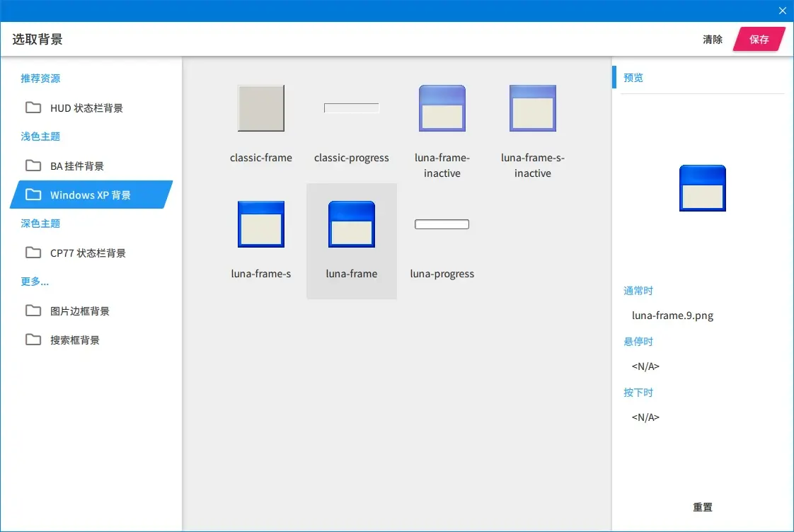
Task: Click the preview image of luna-frame
Action: tap(702, 188)
